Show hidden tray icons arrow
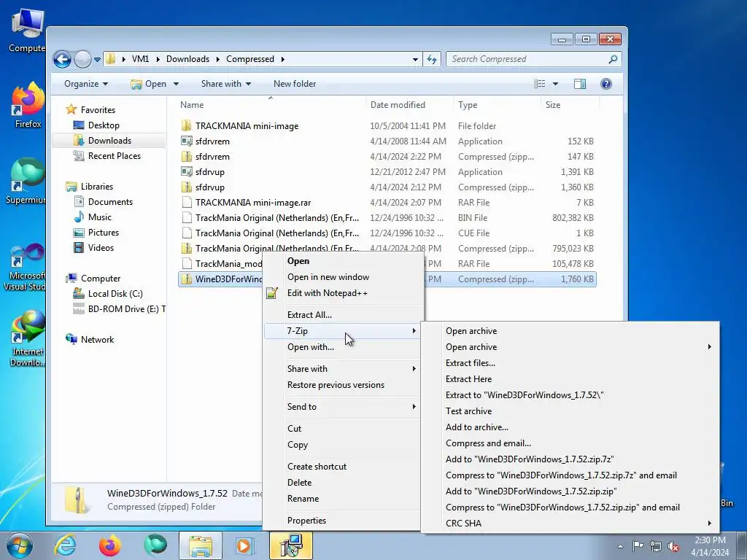Image resolution: width=747 pixels, height=560 pixels. [x=620, y=546]
